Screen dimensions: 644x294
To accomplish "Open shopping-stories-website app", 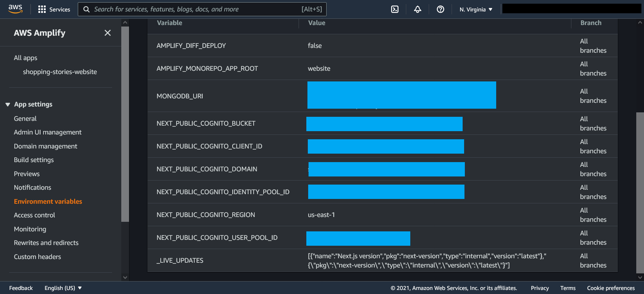I will click(x=60, y=72).
